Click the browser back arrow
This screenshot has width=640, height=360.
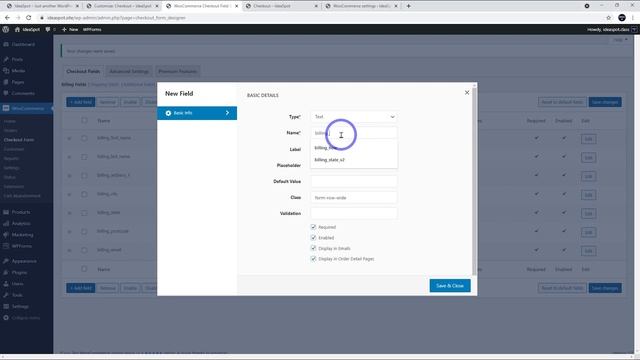pyautogui.click(x=7, y=18)
